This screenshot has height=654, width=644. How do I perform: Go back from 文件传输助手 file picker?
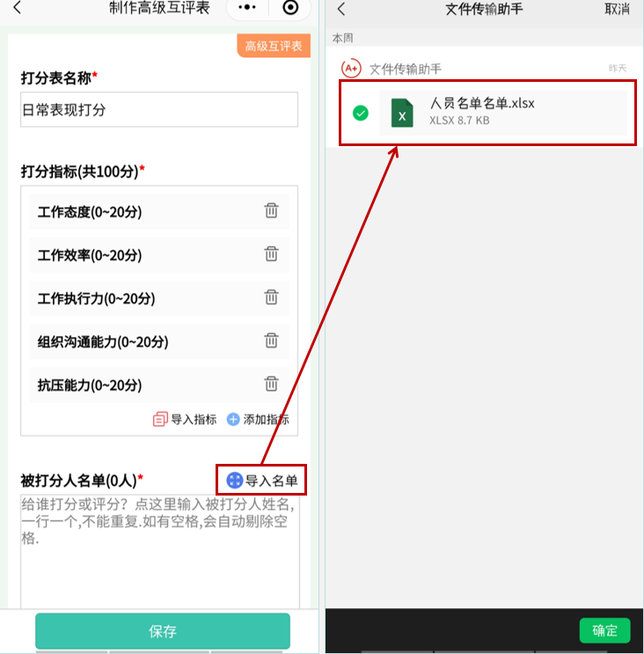click(x=341, y=9)
